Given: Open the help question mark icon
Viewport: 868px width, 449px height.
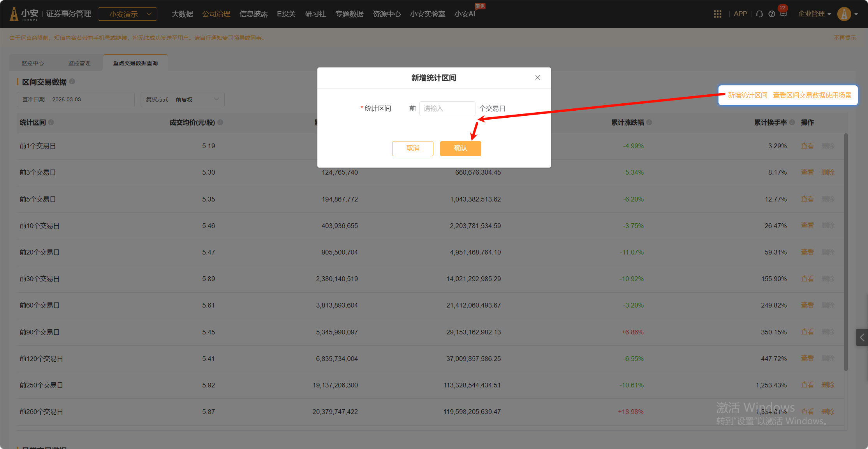Looking at the screenshot, I should coord(771,14).
